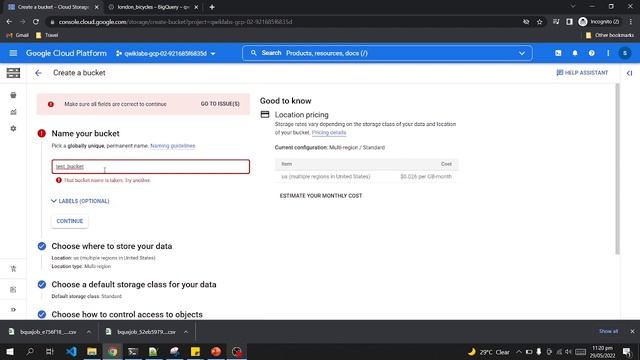
Task: Click Estimate Your Monthly Cost
Action: pos(321,196)
